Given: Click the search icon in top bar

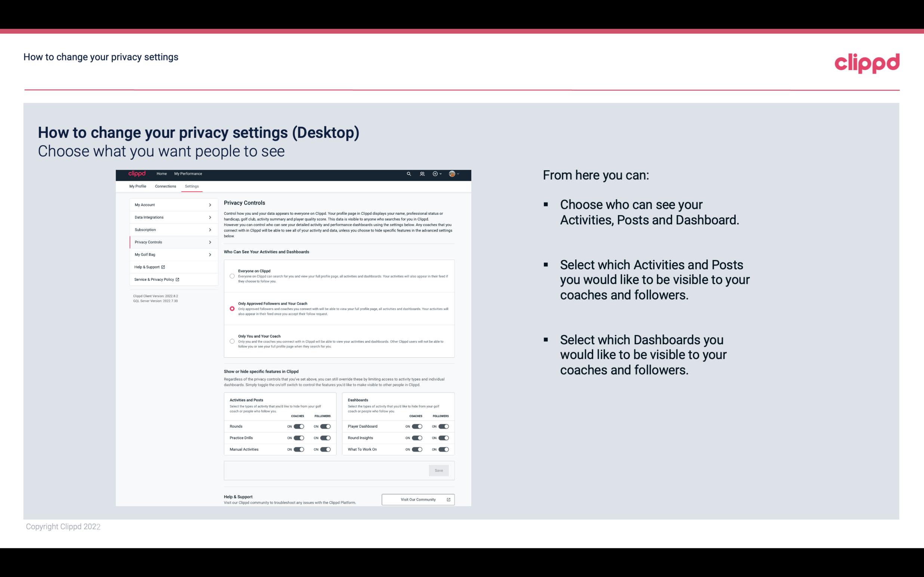Looking at the screenshot, I should click(409, 174).
